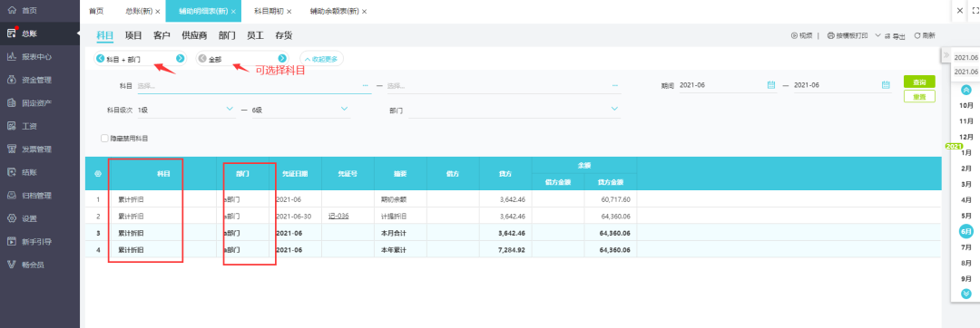Image resolution: width=980 pixels, height=328 pixels.
Task: Select 6月 in the month list
Action: [x=966, y=231]
